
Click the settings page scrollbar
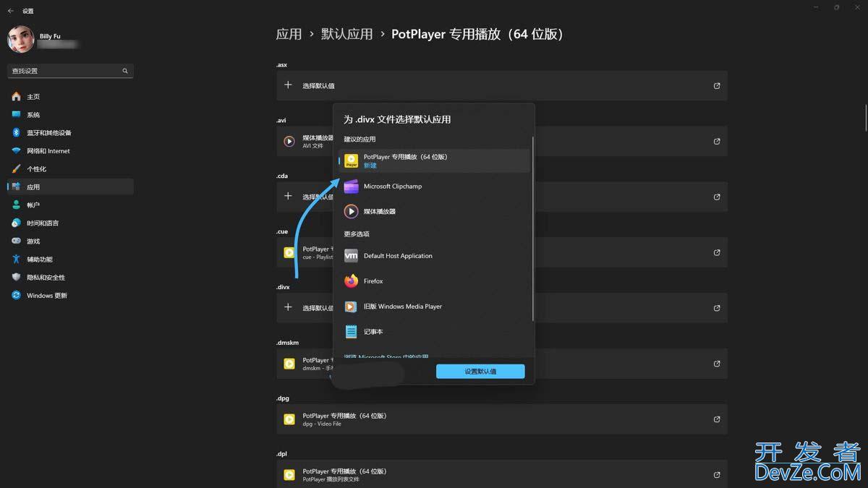pyautogui.click(x=865, y=117)
